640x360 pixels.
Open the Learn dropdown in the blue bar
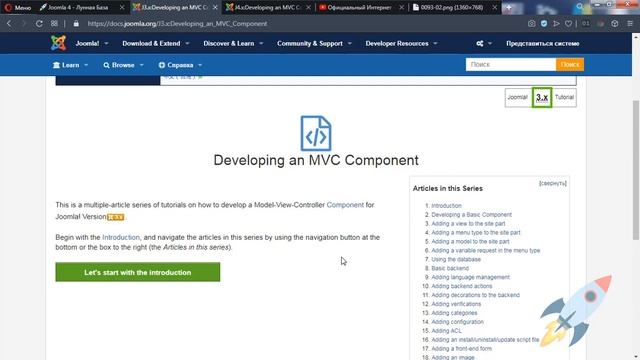70,65
